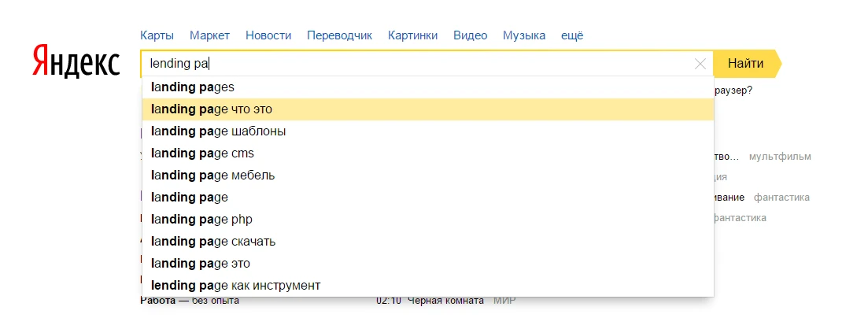This screenshot has width=868, height=329.
Task: Choose "lending page как инструмент" suggestion
Action: (x=236, y=285)
